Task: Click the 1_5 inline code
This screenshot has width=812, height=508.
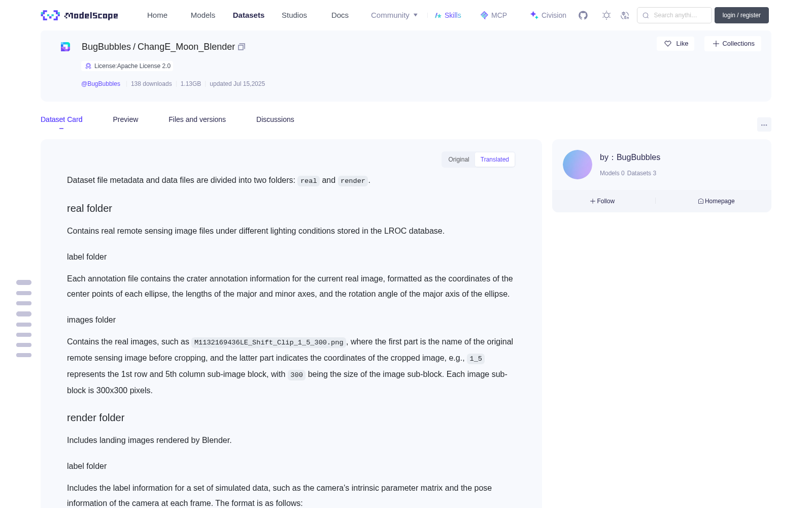Action: pos(476,359)
